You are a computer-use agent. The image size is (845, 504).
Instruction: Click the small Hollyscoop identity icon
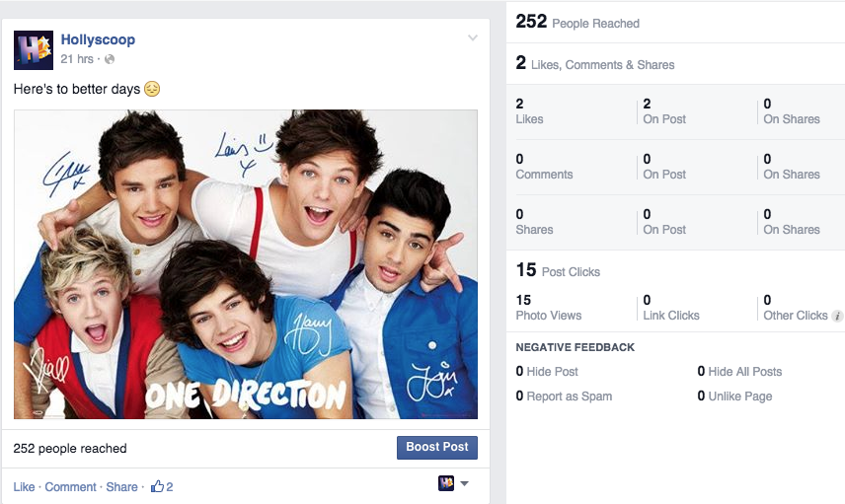pos(445,483)
